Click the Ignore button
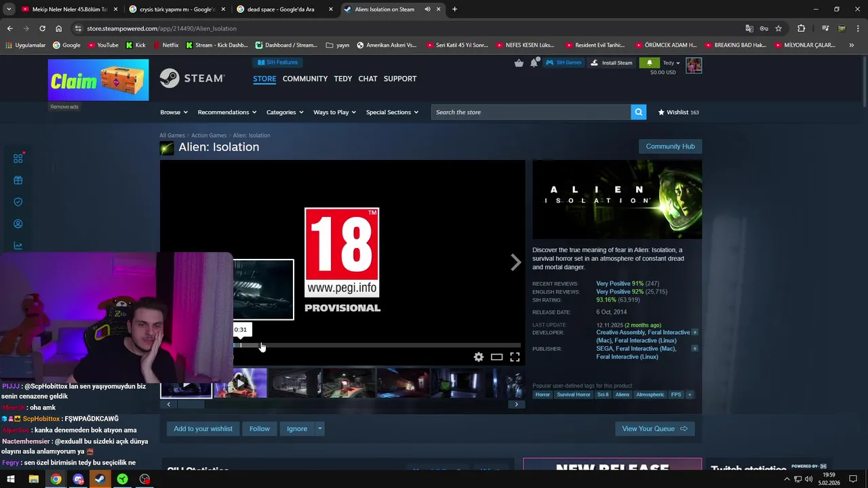 point(297,428)
